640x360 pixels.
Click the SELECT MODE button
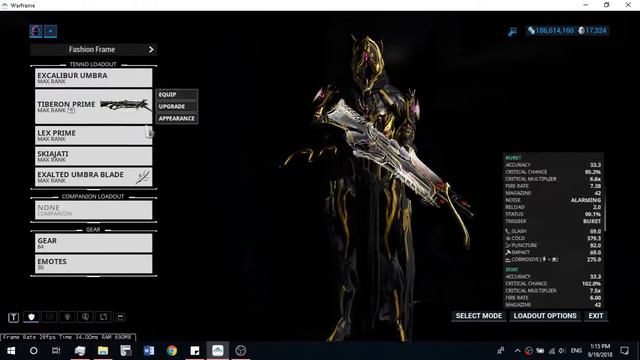point(479,316)
